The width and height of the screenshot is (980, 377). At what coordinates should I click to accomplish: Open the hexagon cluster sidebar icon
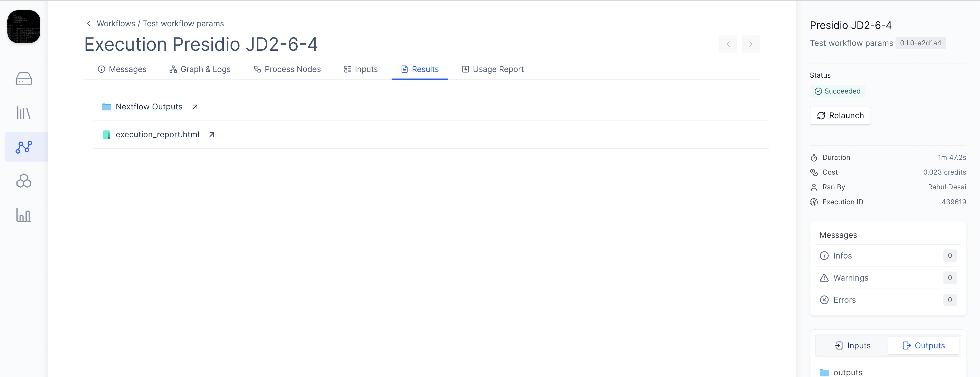coord(24,181)
